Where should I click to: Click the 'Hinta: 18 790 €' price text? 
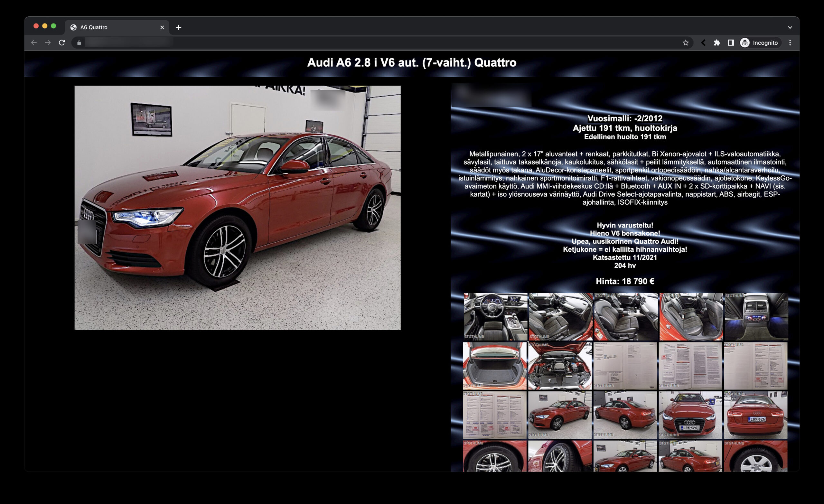point(625,281)
